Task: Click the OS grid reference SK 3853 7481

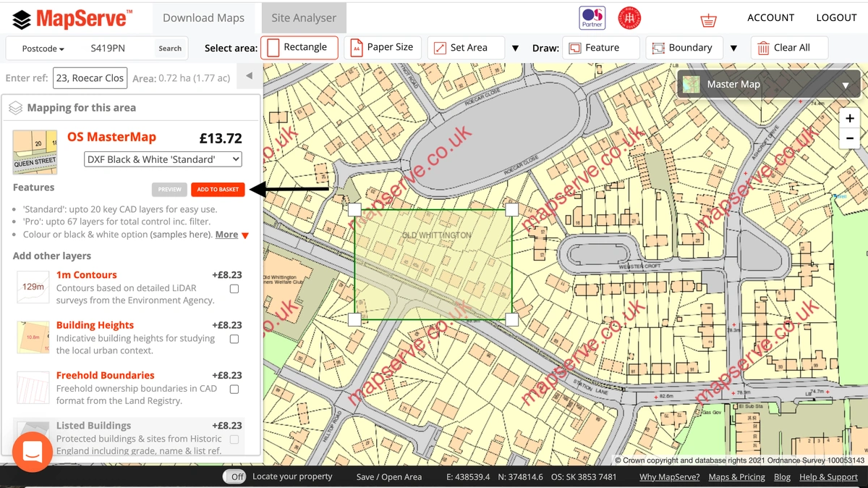Action: 584,477
